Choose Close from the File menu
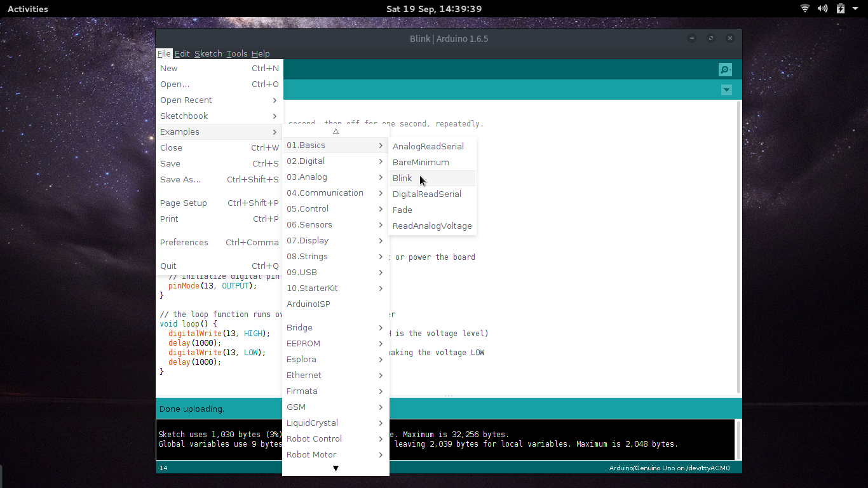Viewport: 868px width, 488px height. point(219,148)
